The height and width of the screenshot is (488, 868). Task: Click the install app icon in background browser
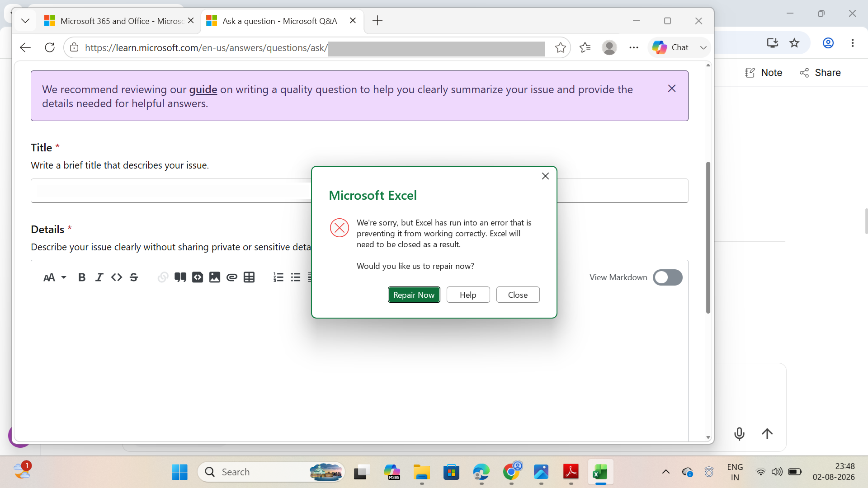point(773,43)
